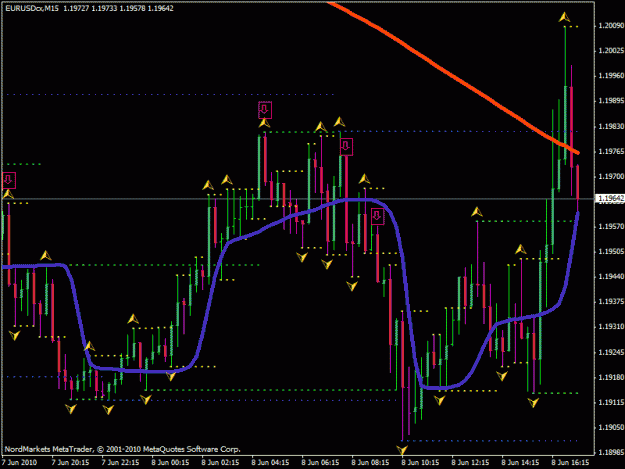Viewport: 625px width, 469px height.
Task: Click the 8 Jun 08:15 time axis label
Action: pyautogui.click(x=370, y=463)
